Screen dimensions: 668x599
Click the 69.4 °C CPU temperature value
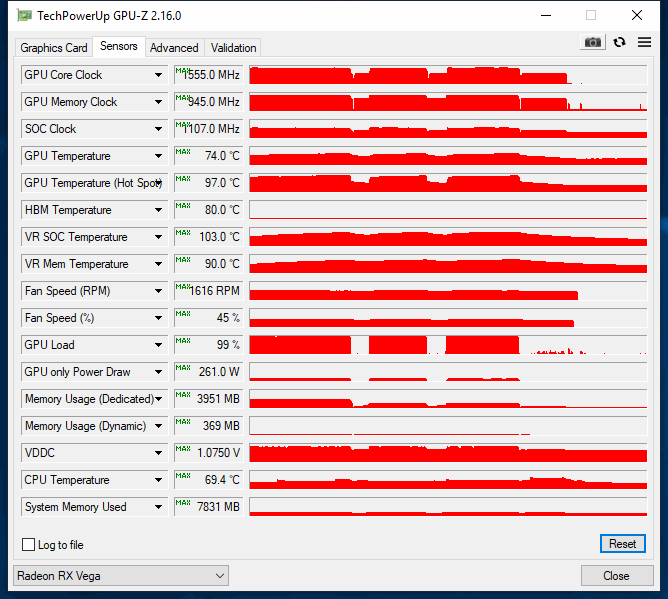pyautogui.click(x=208, y=480)
